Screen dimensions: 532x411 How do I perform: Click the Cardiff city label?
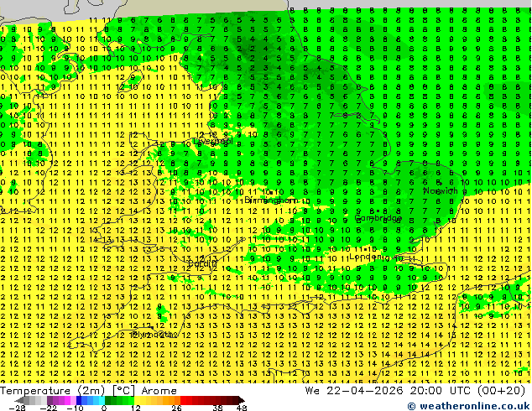[202, 263]
